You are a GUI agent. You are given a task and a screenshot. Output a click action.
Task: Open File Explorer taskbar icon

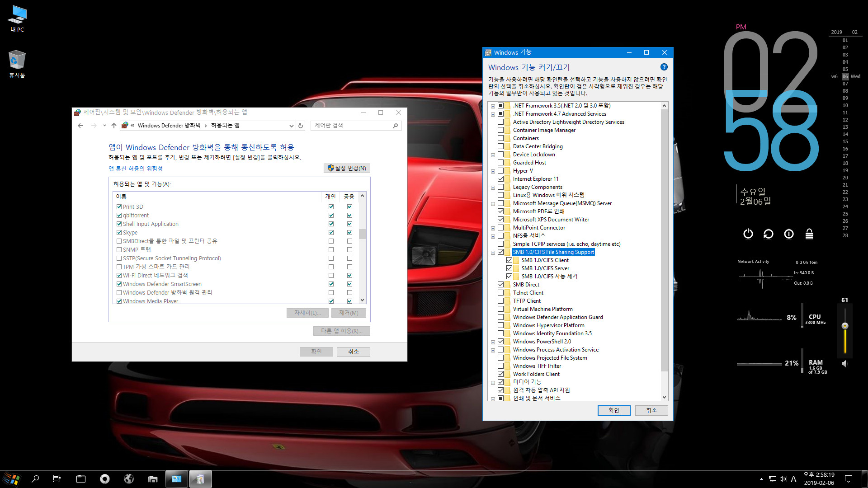click(x=153, y=479)
